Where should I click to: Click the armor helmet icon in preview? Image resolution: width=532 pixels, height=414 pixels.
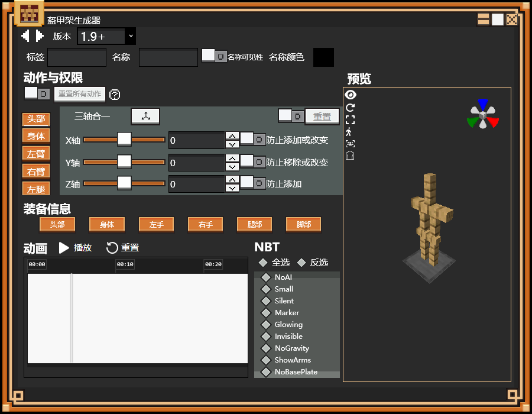pos(350,156)
